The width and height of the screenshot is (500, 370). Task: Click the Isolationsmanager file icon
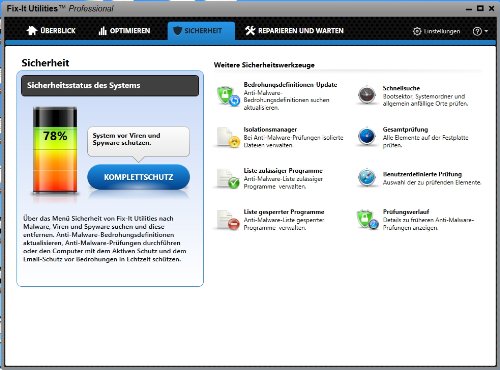tap(228, 137)
